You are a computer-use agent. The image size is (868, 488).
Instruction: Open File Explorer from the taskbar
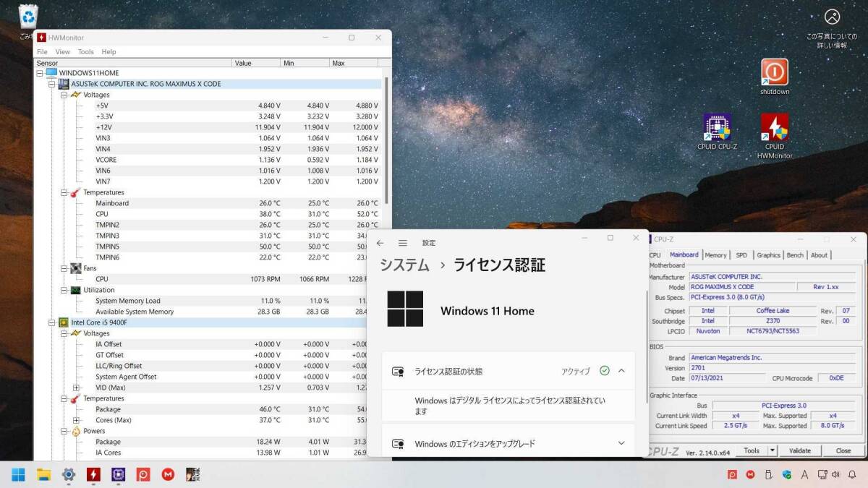click(43, 474)
